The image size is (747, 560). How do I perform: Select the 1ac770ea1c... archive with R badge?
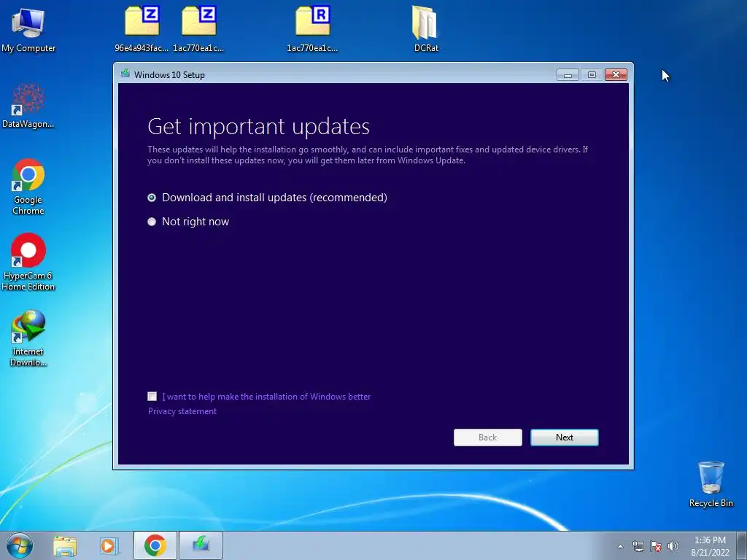312,28
